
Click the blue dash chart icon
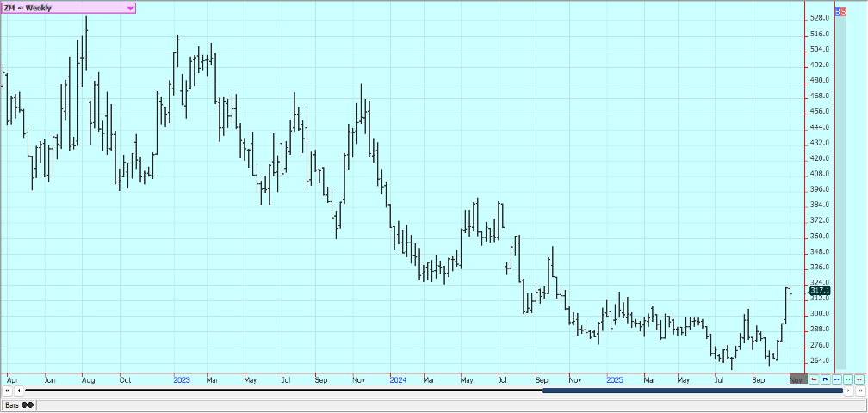(x=836, y=379)
